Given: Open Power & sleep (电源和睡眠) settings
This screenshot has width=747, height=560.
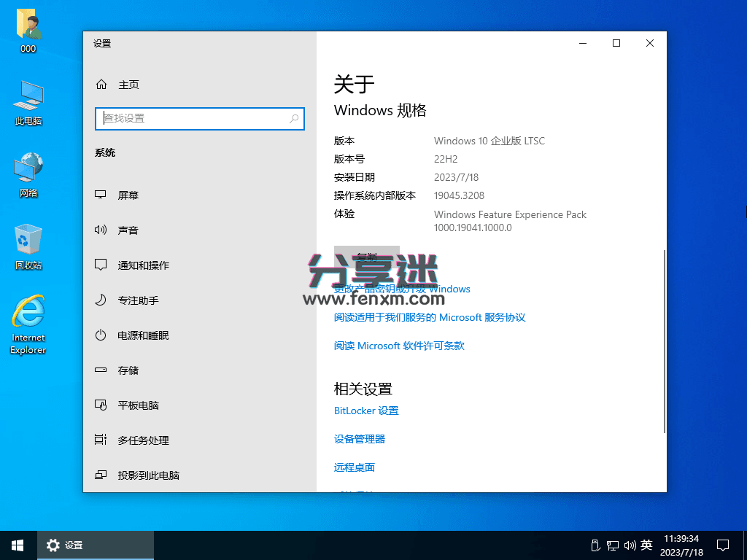Looking at the screenshot, I should (143, 335).
